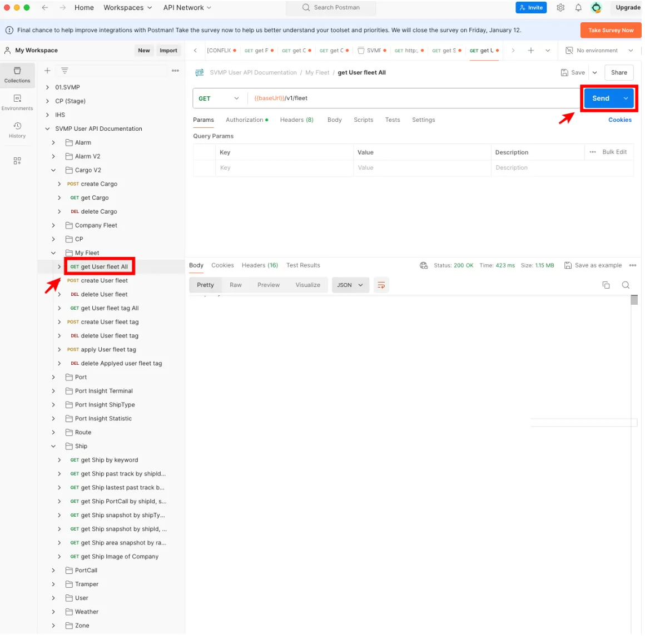
Task: Open the Cookies link
Action: (x=621, y=120)
